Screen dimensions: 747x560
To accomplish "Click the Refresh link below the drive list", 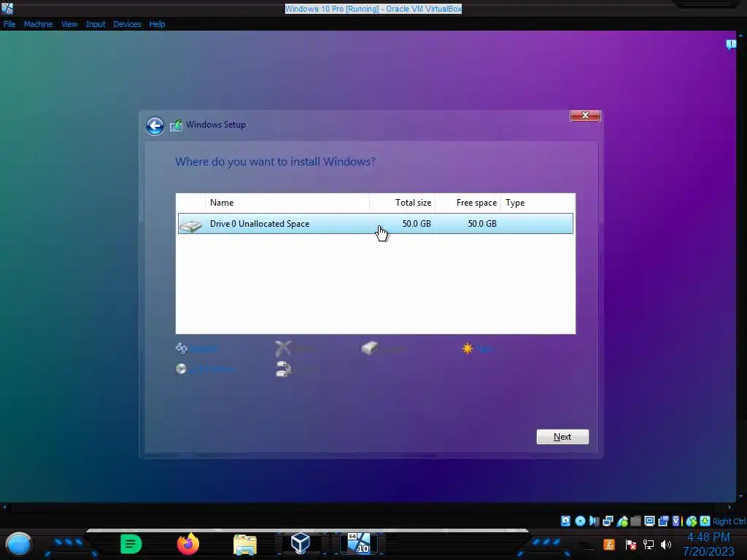I will point(197,349).
